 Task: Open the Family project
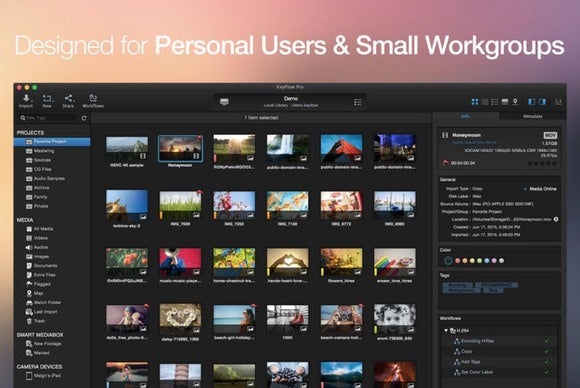(41, 197)
